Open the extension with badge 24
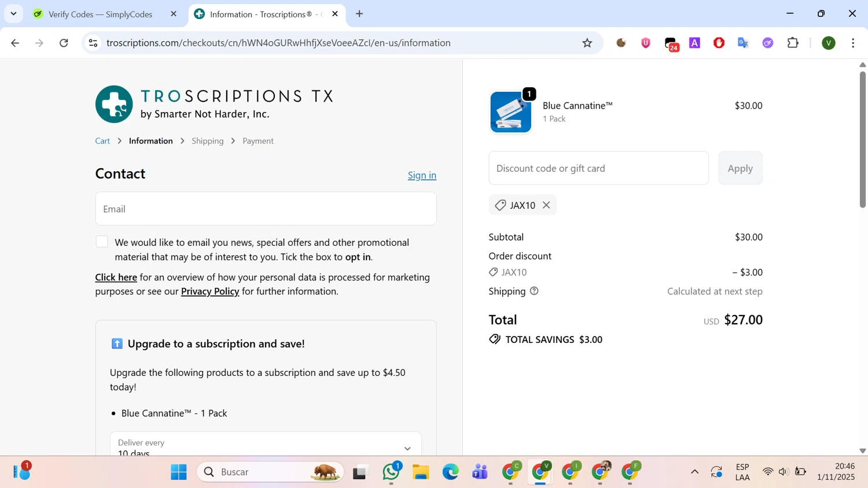 click(671, 44)
